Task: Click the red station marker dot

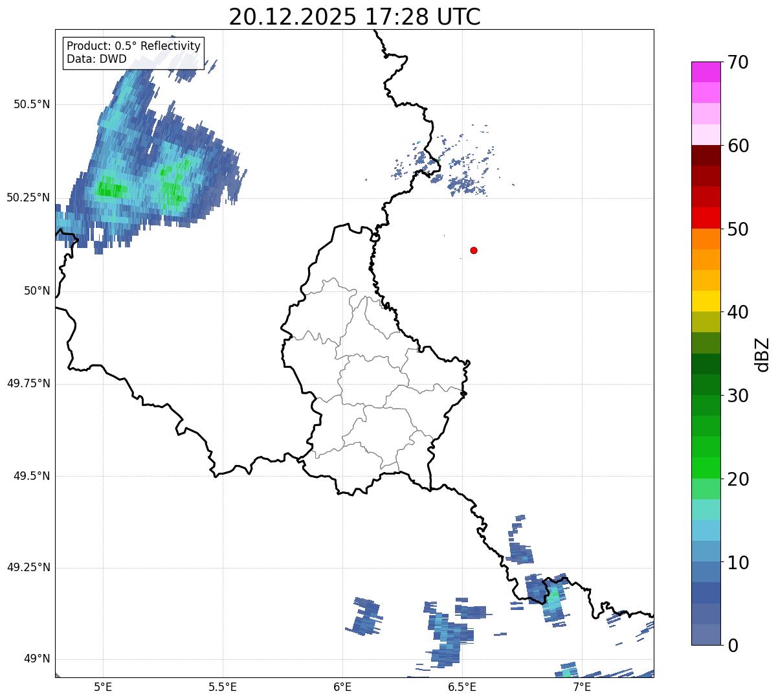Action: point(474,250)
